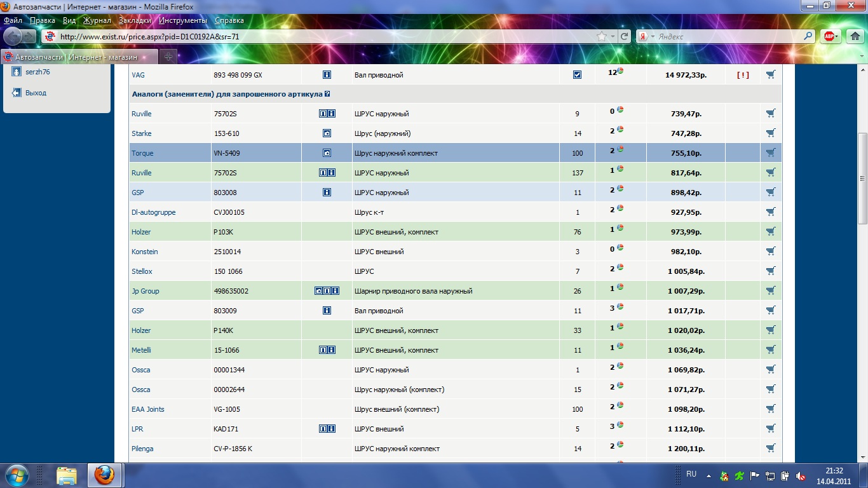Open the Закладки menu
The image size is (868, 488).
click(135, 20)
